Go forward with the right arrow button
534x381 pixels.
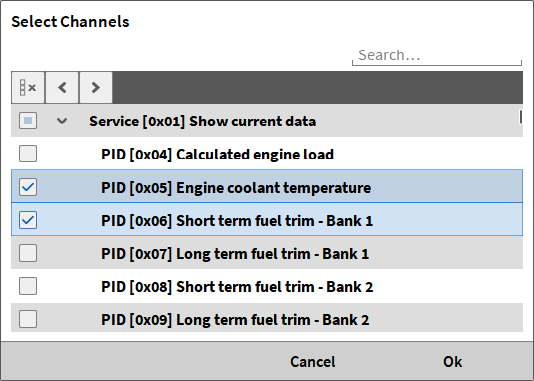click(x=96, y=88)
